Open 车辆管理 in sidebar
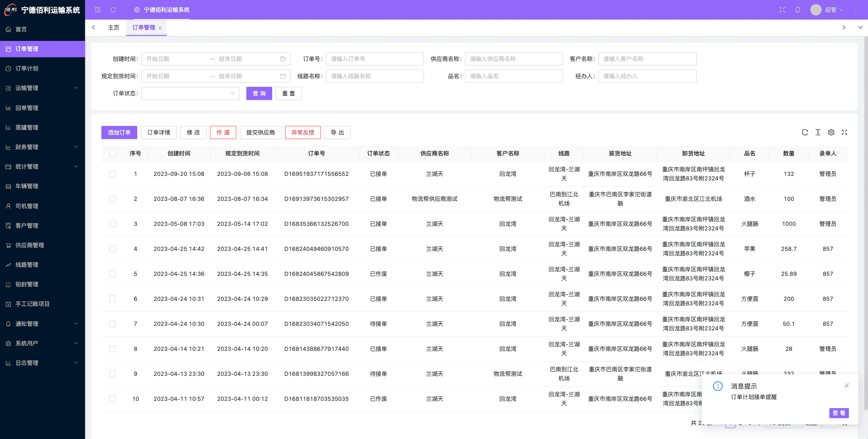This screenshot has height=439, width=868. tap(42, 186)
